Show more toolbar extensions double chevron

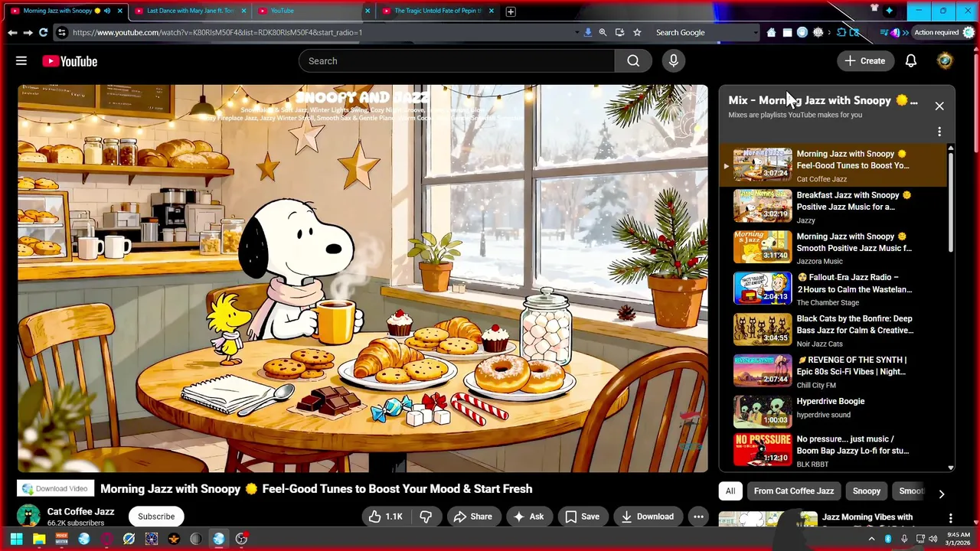tap(905, 32)
